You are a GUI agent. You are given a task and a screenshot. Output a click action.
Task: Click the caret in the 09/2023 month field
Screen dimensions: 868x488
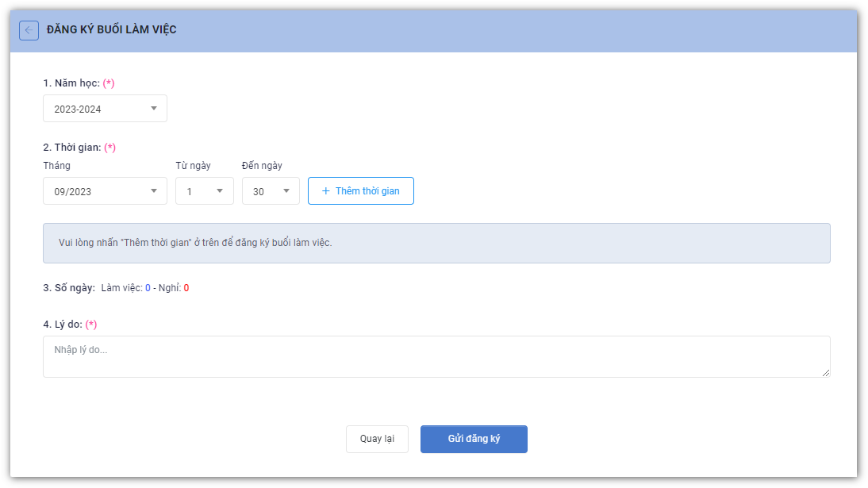click(x=153, y=191)
